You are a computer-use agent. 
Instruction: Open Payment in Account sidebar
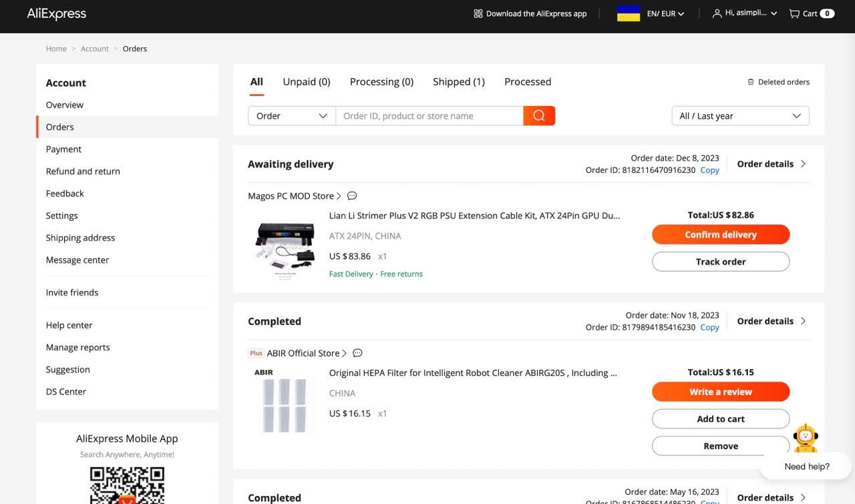click(x=63, y=150)
